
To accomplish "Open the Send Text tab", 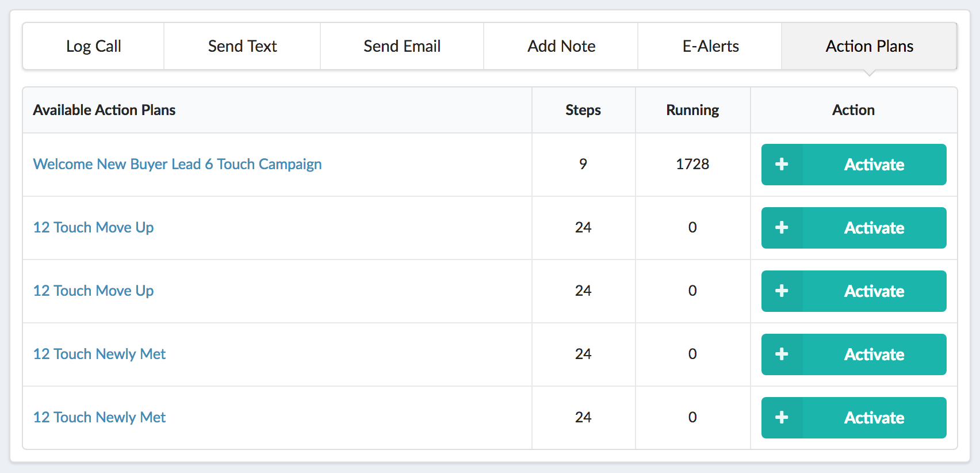I will pyautogui.click(x=242, y=46).
